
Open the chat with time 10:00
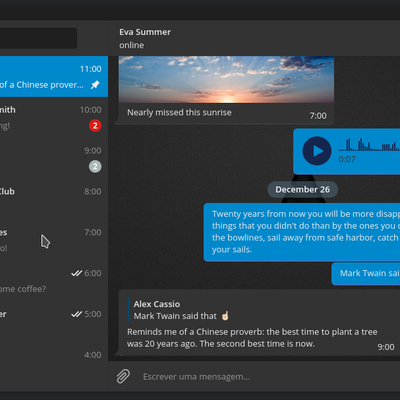tap(54, 117)
